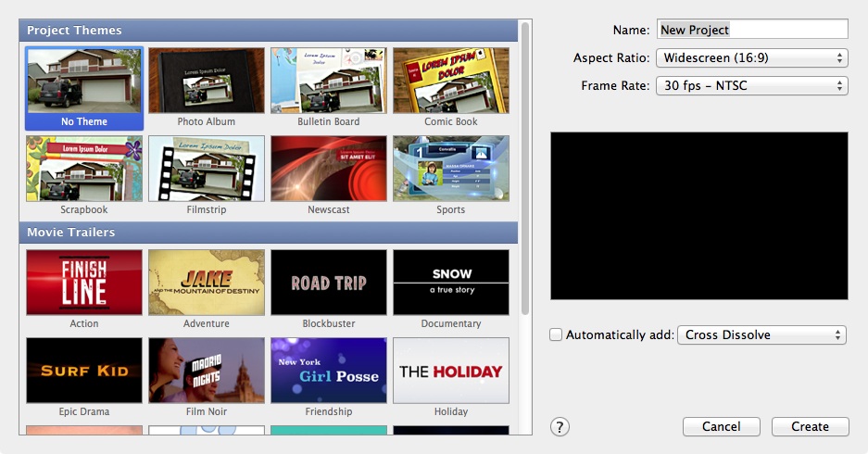Choose the Adventure trailer thumbnail
The image size is (868, 454).
(207, 283)
